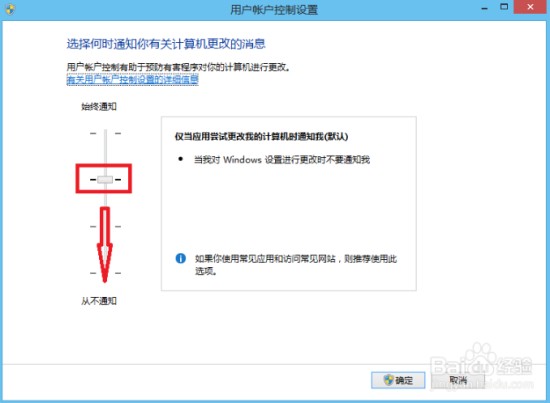Click the UAC shield icon in title bar
The height and width of the screenshot is (403, 550).
pos(10,9)
